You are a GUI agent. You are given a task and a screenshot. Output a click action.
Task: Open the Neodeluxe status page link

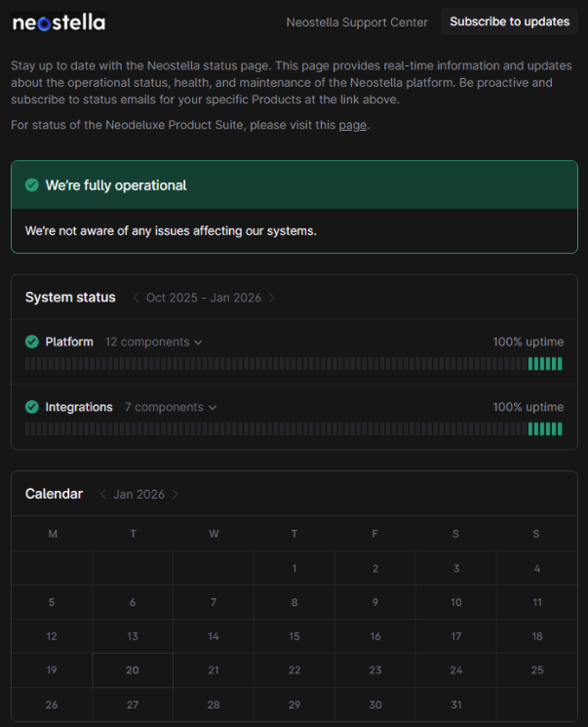coord(353,125)
